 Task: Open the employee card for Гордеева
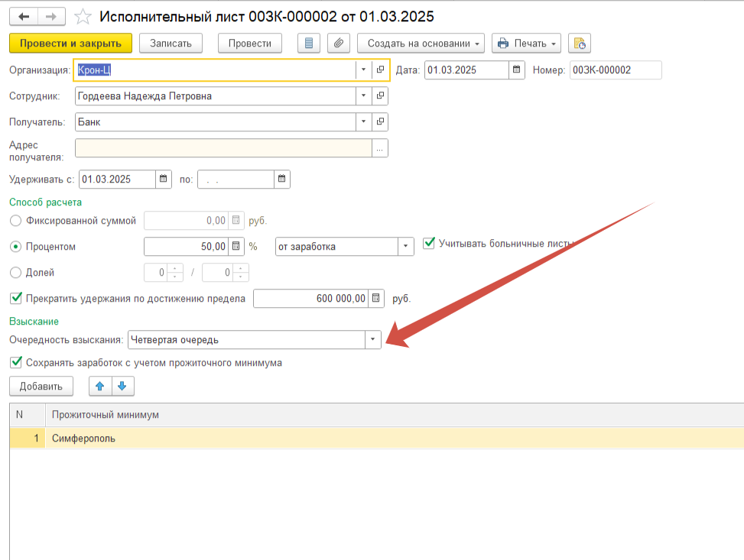(x=380, y=96)
